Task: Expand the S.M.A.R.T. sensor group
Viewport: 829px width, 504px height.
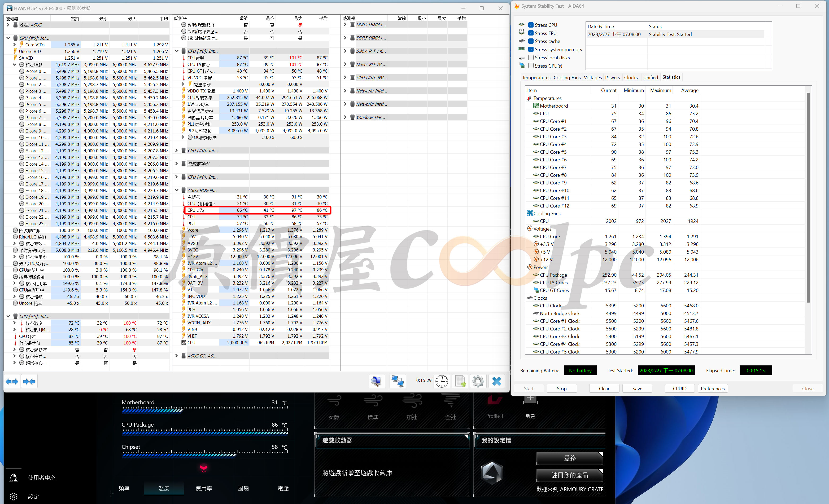Action: point(345,51)
